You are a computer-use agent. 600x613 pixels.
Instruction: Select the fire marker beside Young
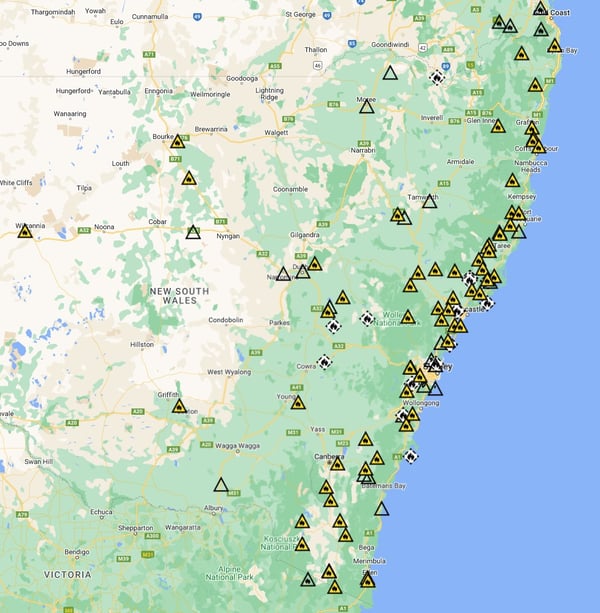coord(298,402)
